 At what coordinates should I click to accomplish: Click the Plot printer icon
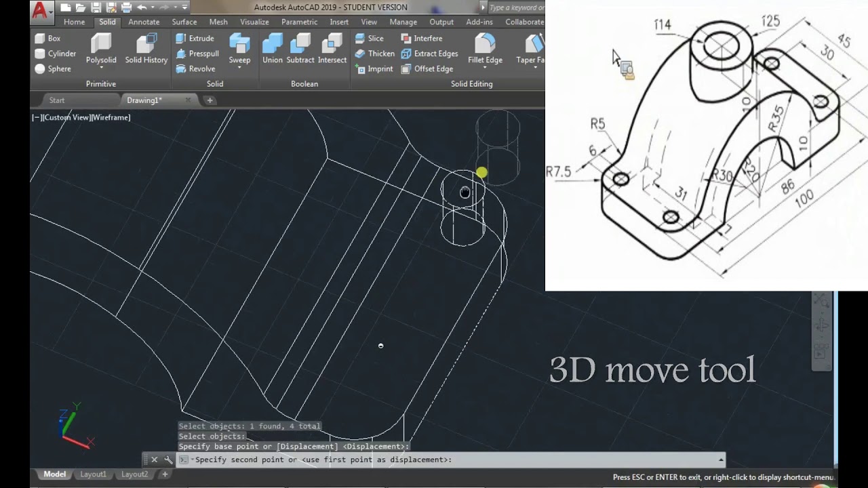126,8
